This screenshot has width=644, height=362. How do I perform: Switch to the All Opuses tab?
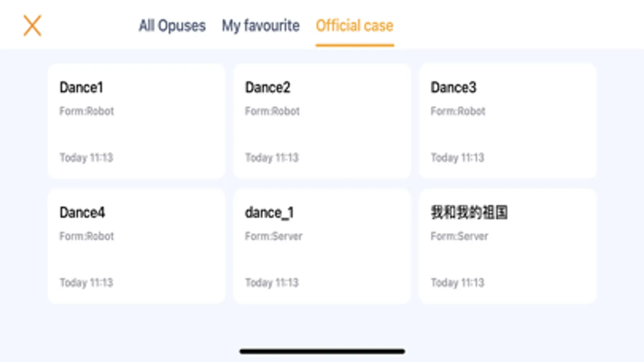pos(172,26)
